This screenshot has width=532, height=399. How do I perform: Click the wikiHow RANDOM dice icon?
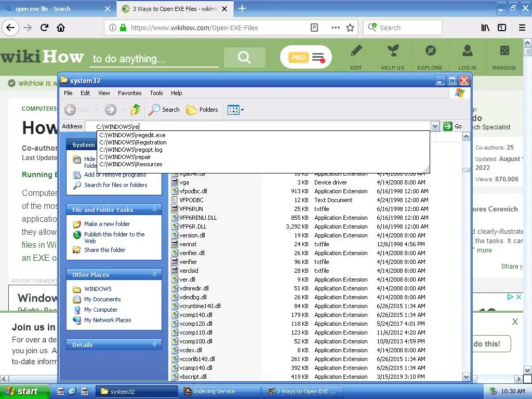click(504, 51)
